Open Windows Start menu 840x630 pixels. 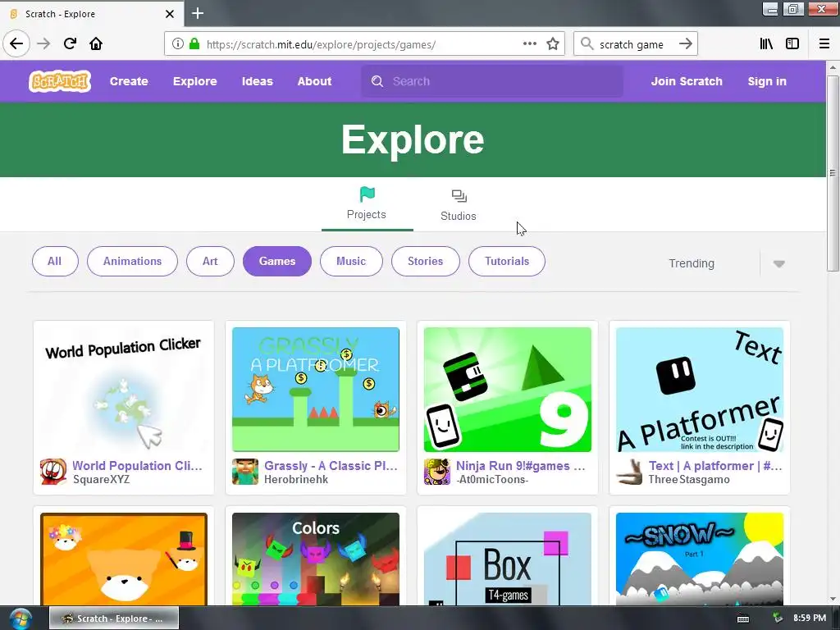pyautogui.click(x=21, y=619)
